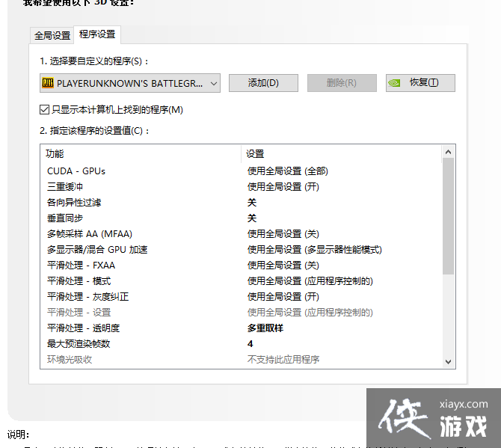Select the CUDA - GPUs feature row
This screenshot has width=501, height=448.
[x=76, y=171]
